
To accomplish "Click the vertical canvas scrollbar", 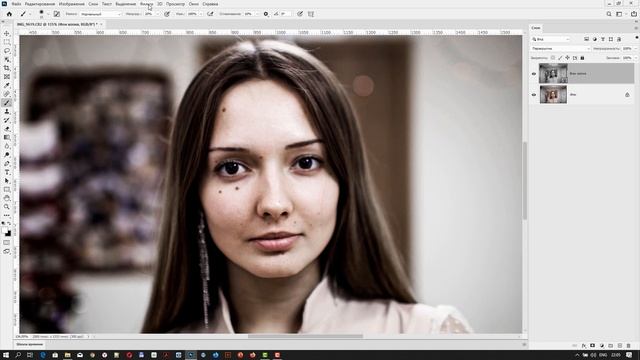I will (524, 181).
